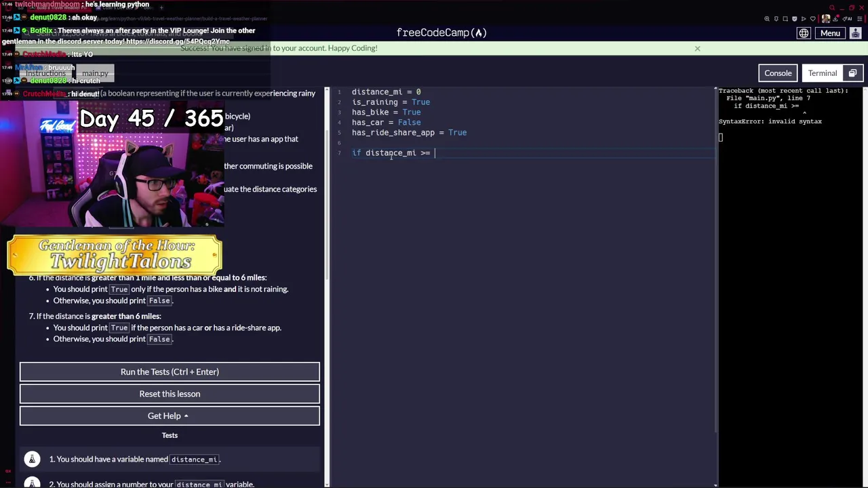Click the SyntaxError message in terminal
The width and height of the screenshot is (868, 488).
[x=770, y=121]
